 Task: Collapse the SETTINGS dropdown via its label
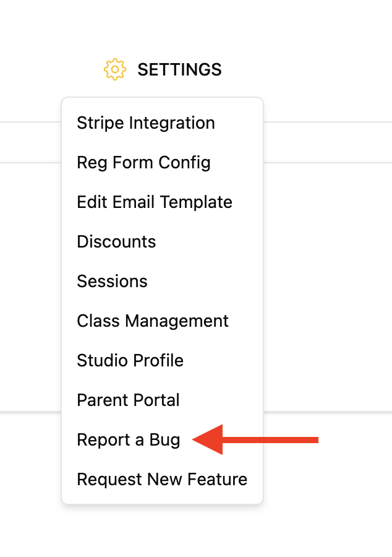(179, 69)
